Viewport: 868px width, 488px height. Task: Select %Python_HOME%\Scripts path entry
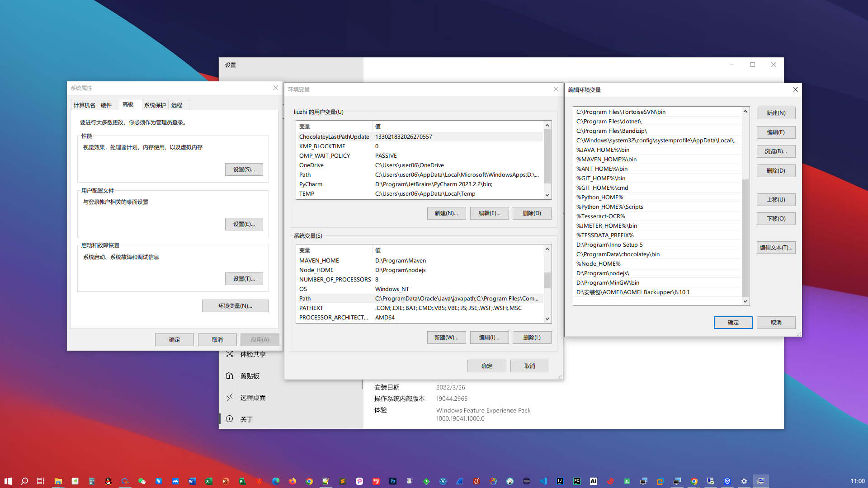(657, 206)
